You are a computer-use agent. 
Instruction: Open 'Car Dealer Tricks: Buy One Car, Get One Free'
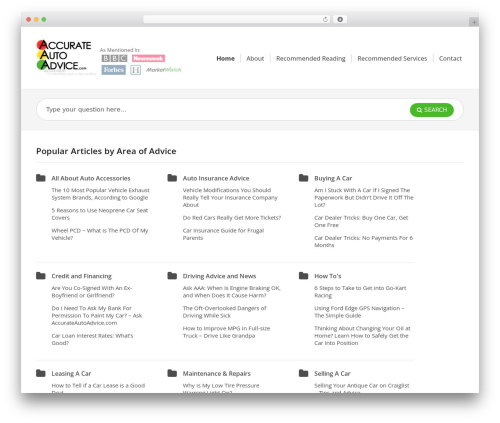click(x=361, y=221)
